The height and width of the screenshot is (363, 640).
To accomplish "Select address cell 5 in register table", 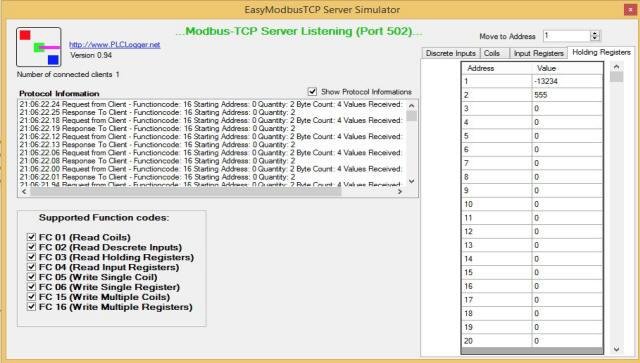I will point(497,136).
